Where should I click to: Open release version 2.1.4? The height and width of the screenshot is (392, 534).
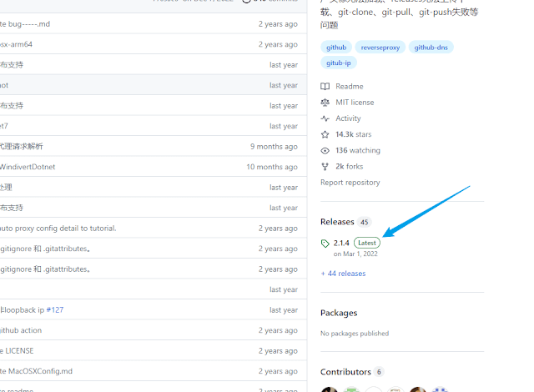(341, 243)
